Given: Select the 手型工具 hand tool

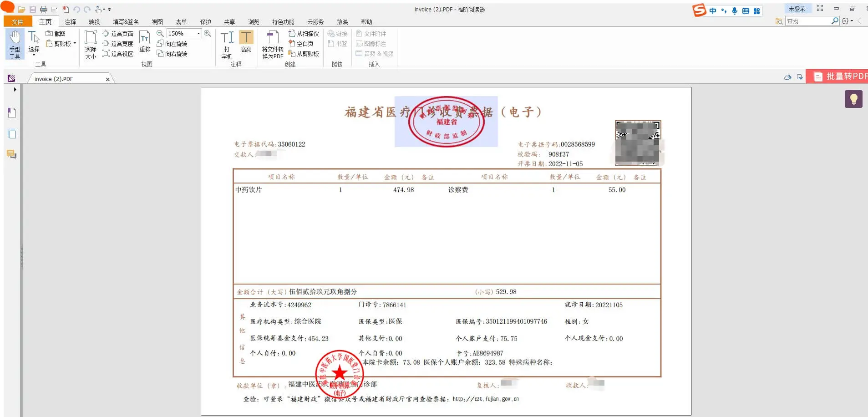Looking at the screenshot, I should [15, 45].
